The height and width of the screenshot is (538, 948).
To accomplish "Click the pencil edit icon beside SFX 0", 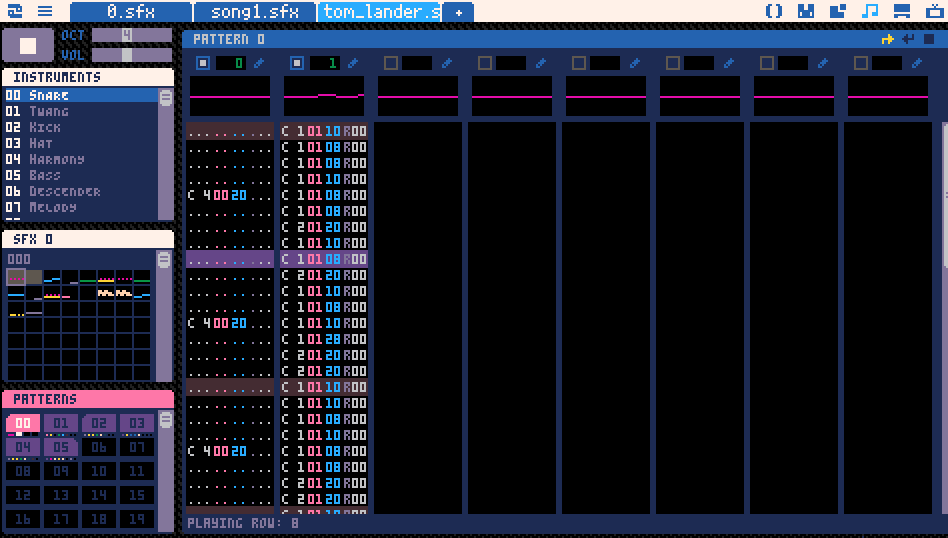I will [259, 63].
